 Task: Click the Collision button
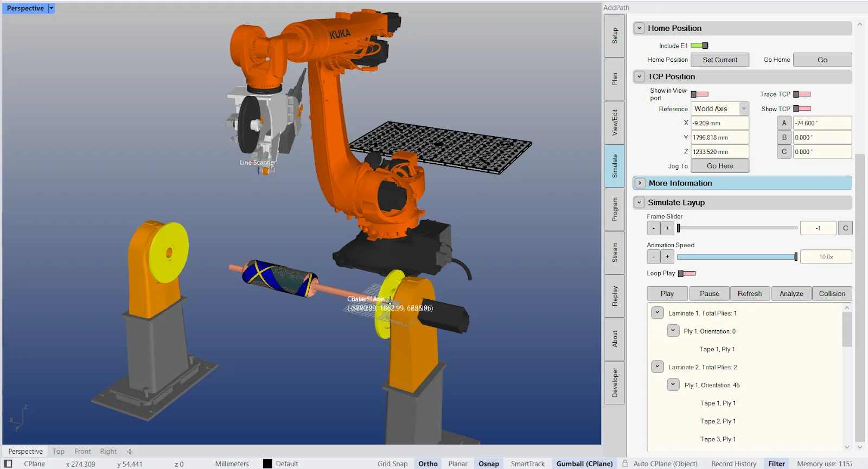tap(832, 293)
